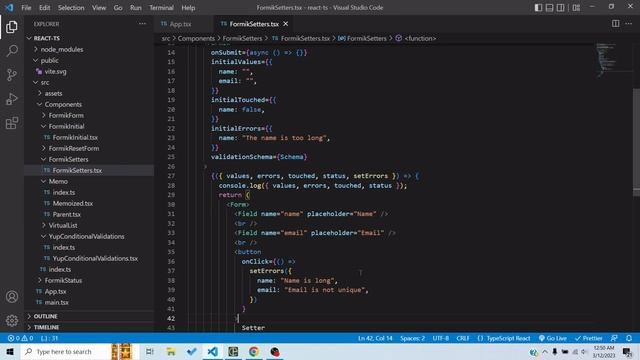Click the Components breadcrumb segment
640x360 pixels.
(x=196, y=38)
